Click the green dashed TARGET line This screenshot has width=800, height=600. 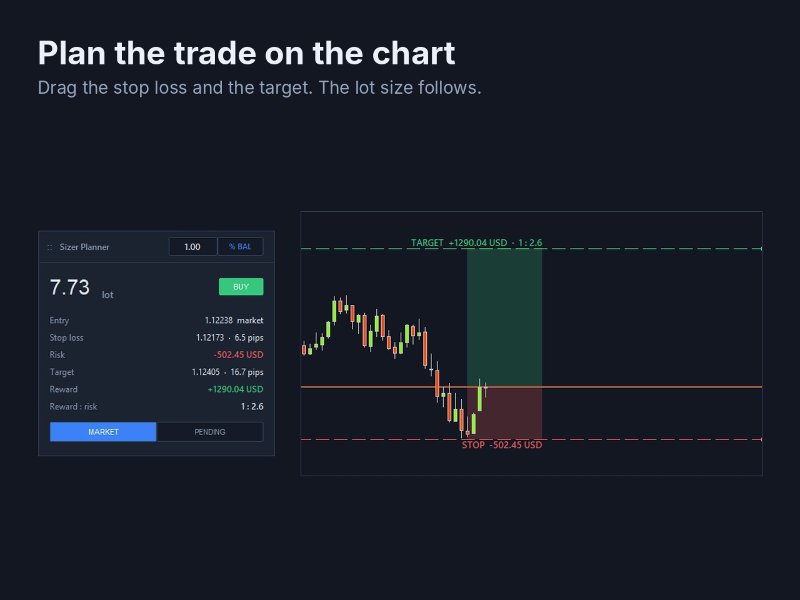652,249
